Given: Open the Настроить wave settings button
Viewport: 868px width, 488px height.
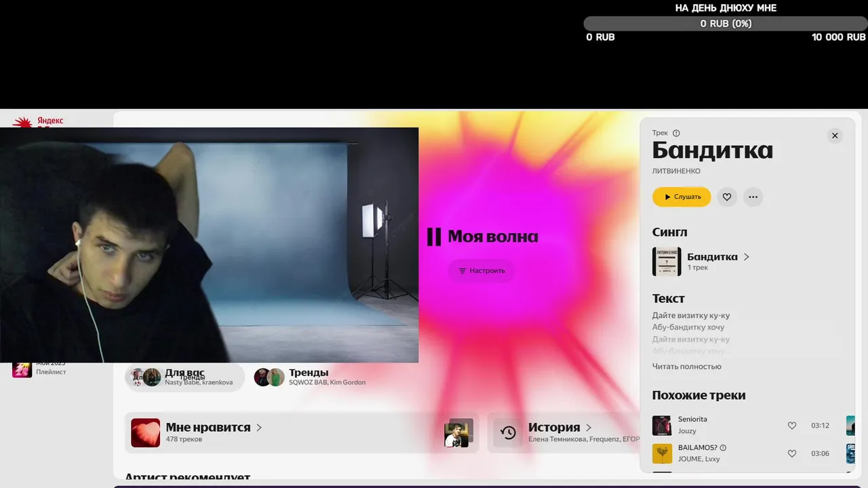Looking at the screenshot, I should (481, 270).
